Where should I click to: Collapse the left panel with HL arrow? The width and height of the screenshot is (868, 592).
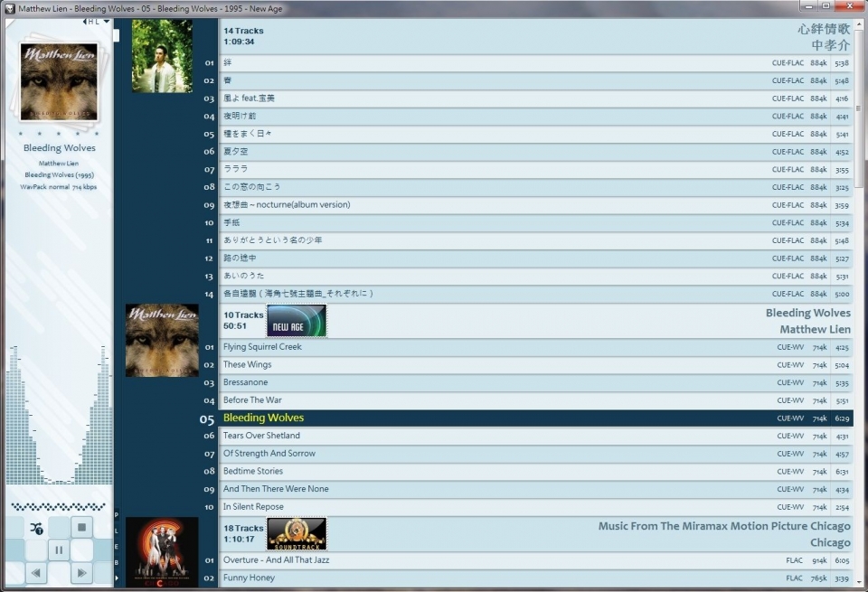(x=85, y=22)
